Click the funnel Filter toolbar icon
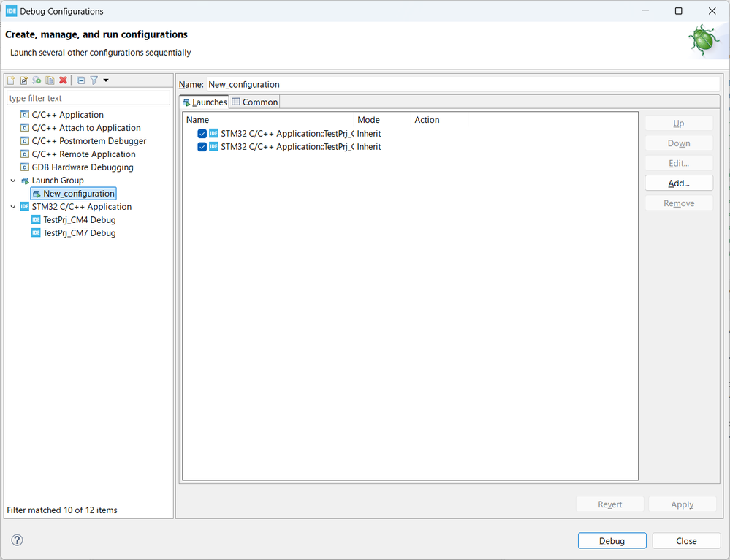The width and height of the screenshot is (730, 560). pos(94,80)
